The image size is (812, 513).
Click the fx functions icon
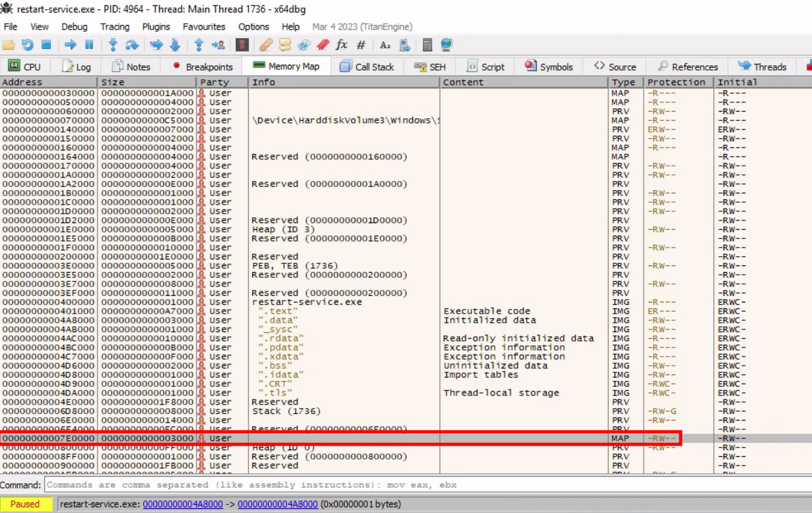pos(341,45)
